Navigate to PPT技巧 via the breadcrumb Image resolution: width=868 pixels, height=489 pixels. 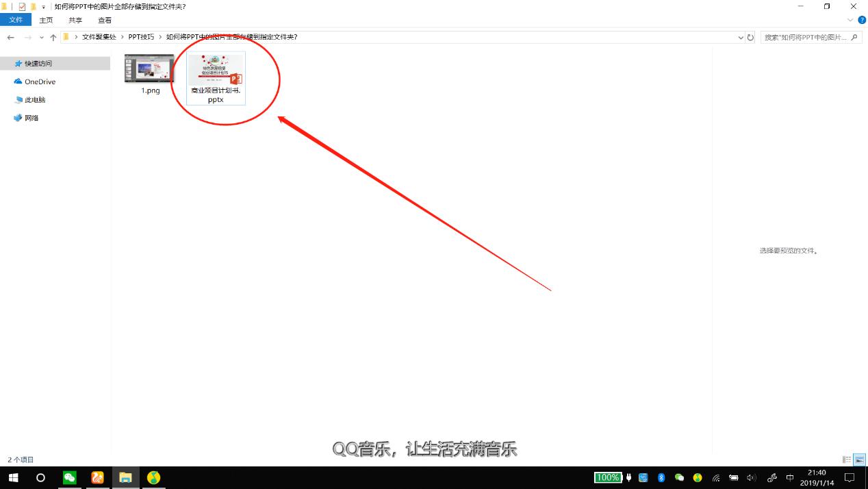[142, 36]
